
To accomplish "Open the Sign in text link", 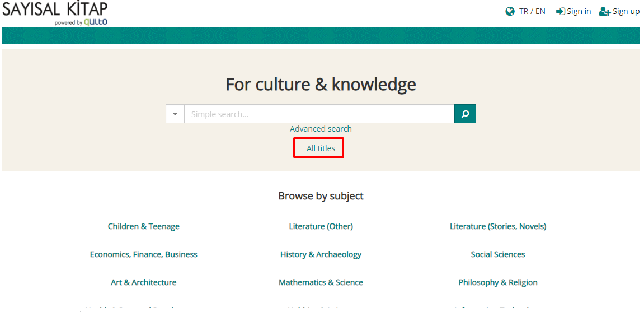I will tap(579, 11).
